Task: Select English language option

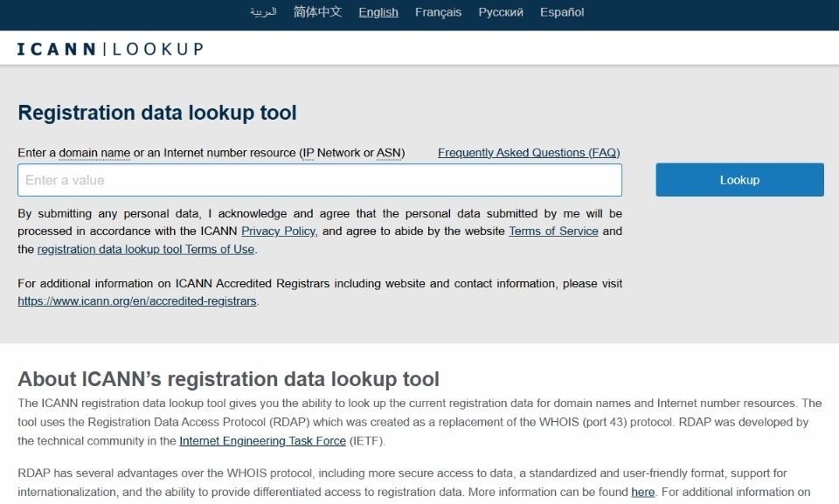Action: pyautogui.click(x=378, y=11)
